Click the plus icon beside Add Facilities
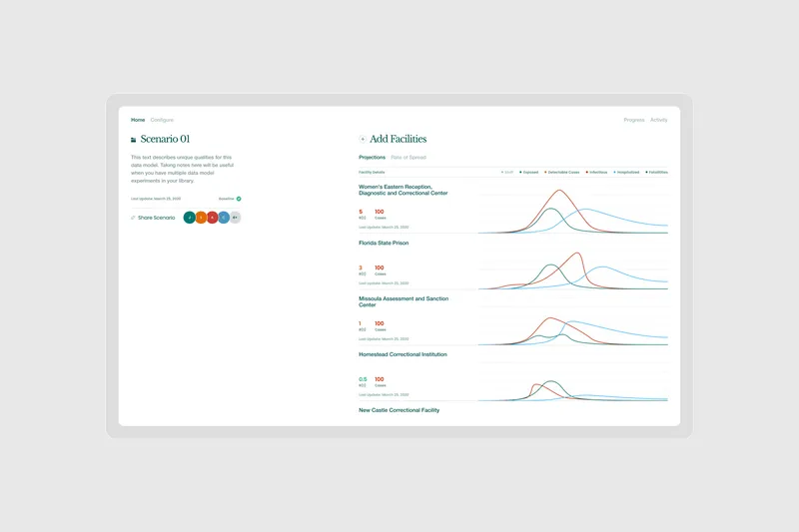This screenshot has width=799, height=532. click(x=363, y=139)
